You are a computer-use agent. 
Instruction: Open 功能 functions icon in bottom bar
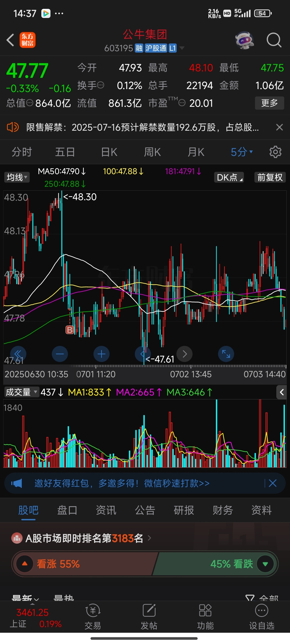tap(205, 617)
